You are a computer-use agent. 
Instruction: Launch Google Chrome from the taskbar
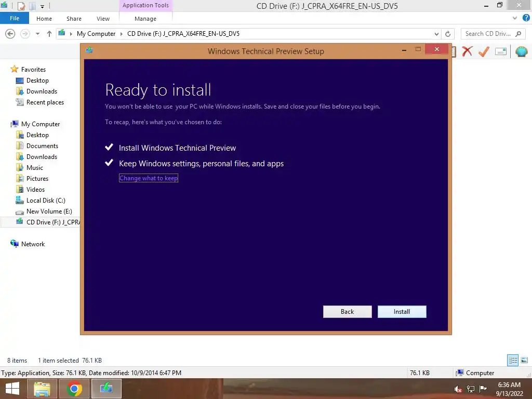(74, 389)
